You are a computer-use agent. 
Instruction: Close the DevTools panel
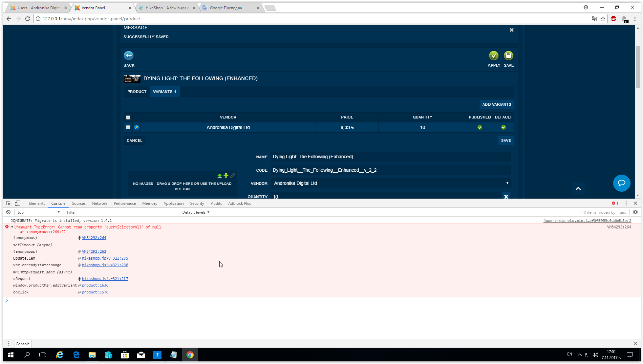(x=635, y=203)
